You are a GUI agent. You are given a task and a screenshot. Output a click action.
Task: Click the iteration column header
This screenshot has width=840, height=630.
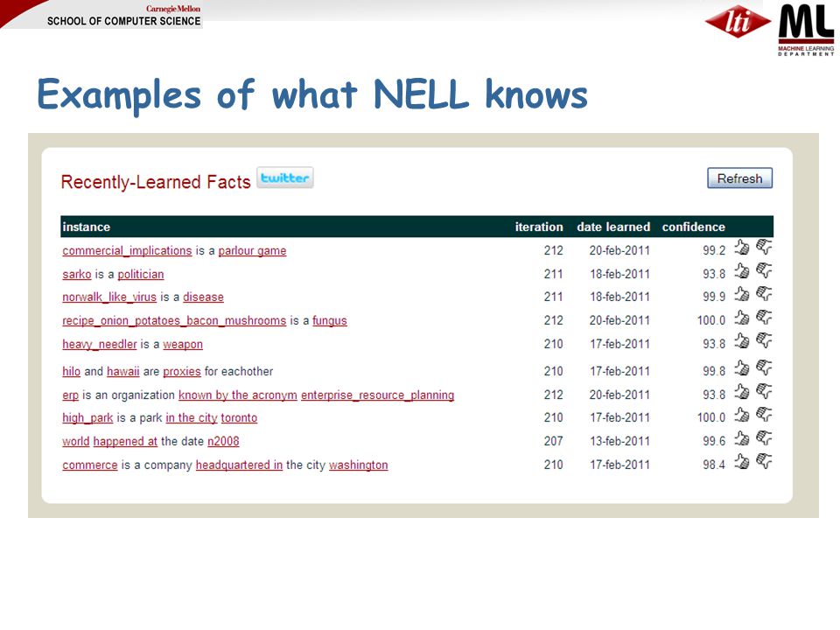coord(539,227)
